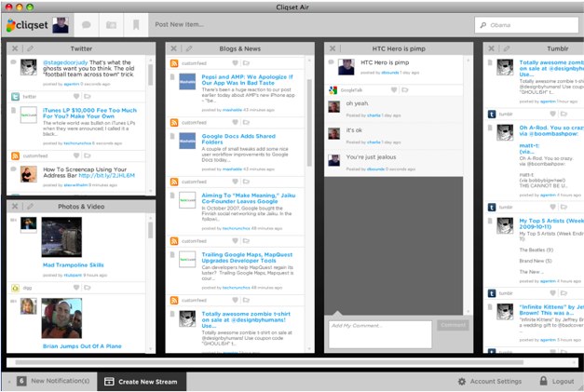The width and height of the screenshot is (584, 392).
Task: Toggle the heart on the GoogleTalk row
Action: click(394, 89)
